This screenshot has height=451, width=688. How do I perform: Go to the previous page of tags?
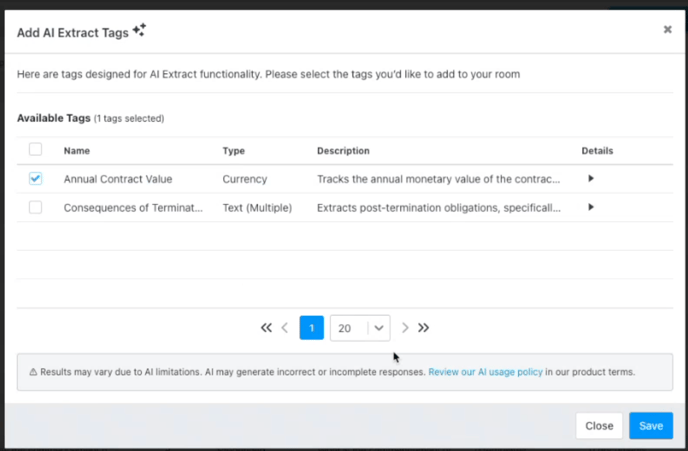(285, 328)
